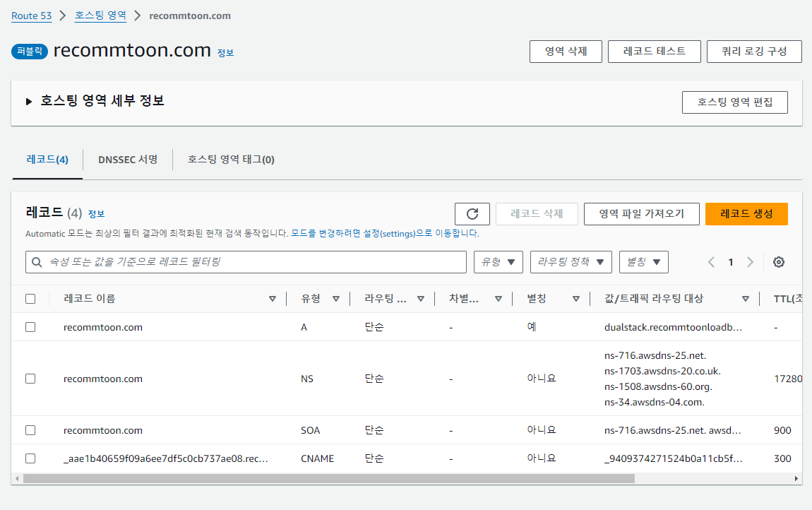Click dualstack.recommtoonloadb... value
This screenshot has width=812, height=510.
673,328
